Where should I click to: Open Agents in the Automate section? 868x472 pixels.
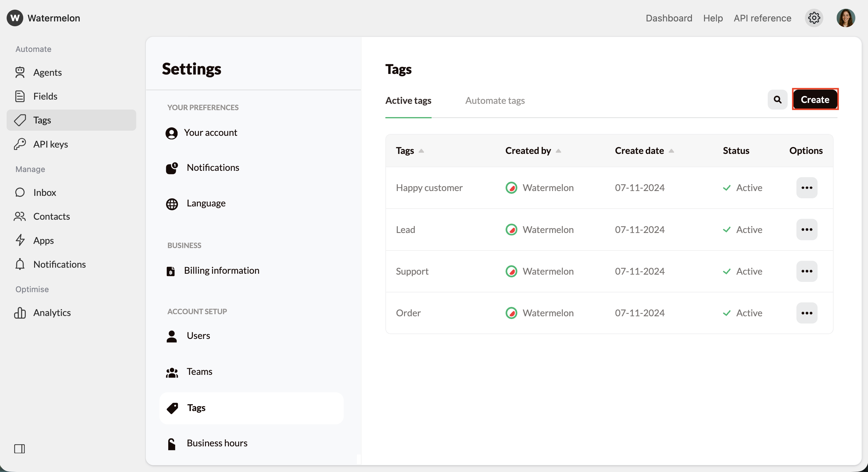coord(47,72)
